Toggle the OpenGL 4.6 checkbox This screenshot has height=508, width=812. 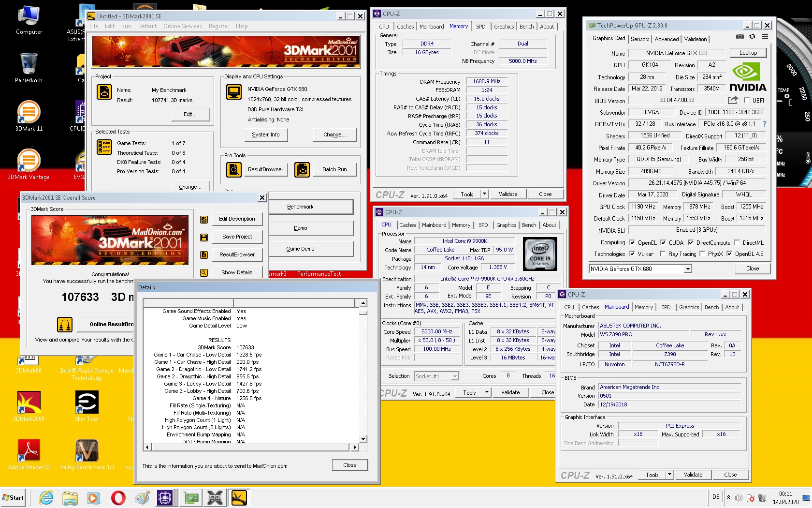coord(729,254)
